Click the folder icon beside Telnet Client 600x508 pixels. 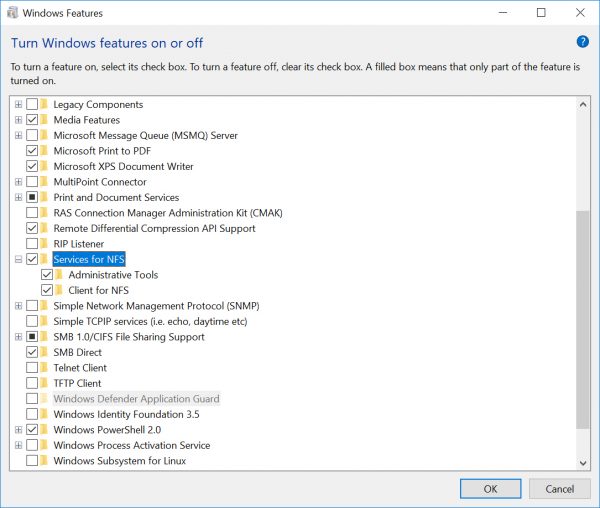point(44,368)
